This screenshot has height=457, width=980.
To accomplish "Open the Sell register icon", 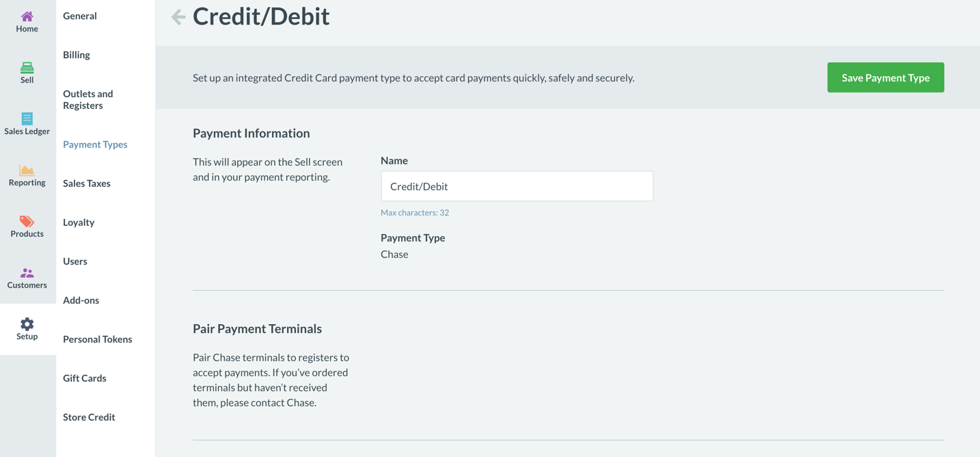I will pos(27,68).
